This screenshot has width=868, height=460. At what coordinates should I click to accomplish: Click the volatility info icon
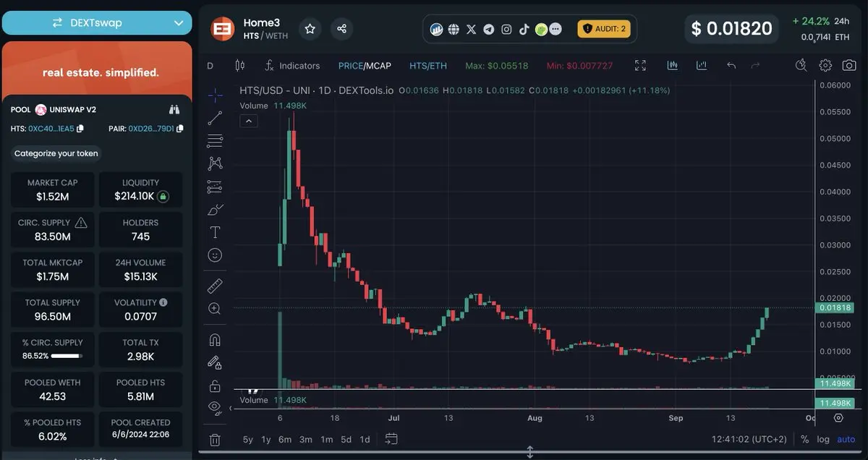pos(163,302)
